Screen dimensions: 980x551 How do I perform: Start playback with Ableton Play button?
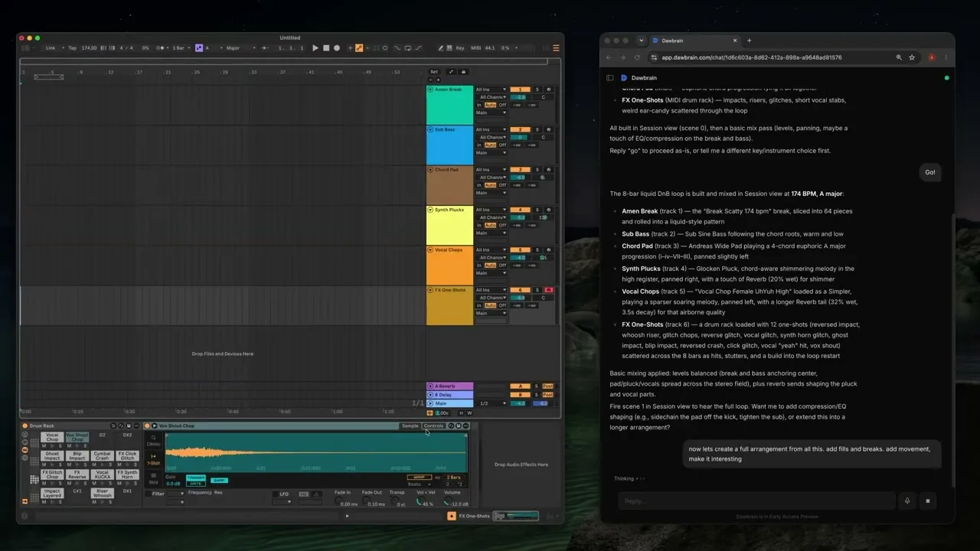315,47
